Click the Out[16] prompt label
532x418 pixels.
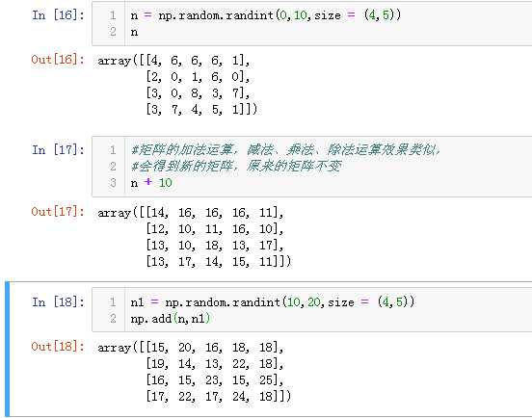pyautogui.click(x=58, y=60)
